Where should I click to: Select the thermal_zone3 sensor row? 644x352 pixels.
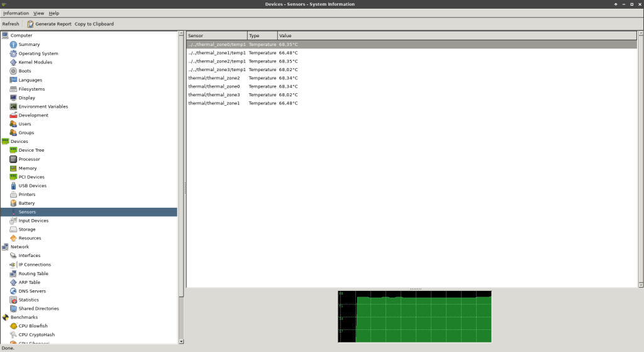pyautogui.click(x=214, y=94)
